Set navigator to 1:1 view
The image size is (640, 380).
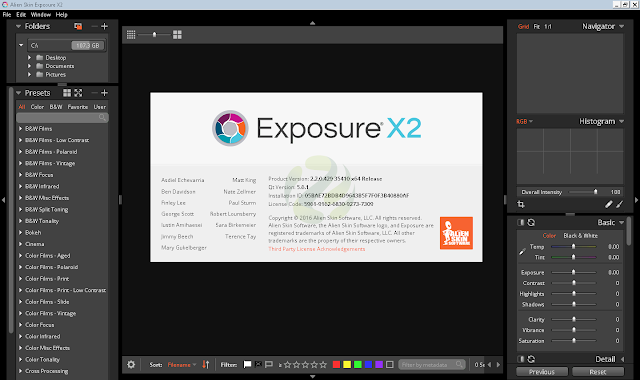click(x=548, y=27)
